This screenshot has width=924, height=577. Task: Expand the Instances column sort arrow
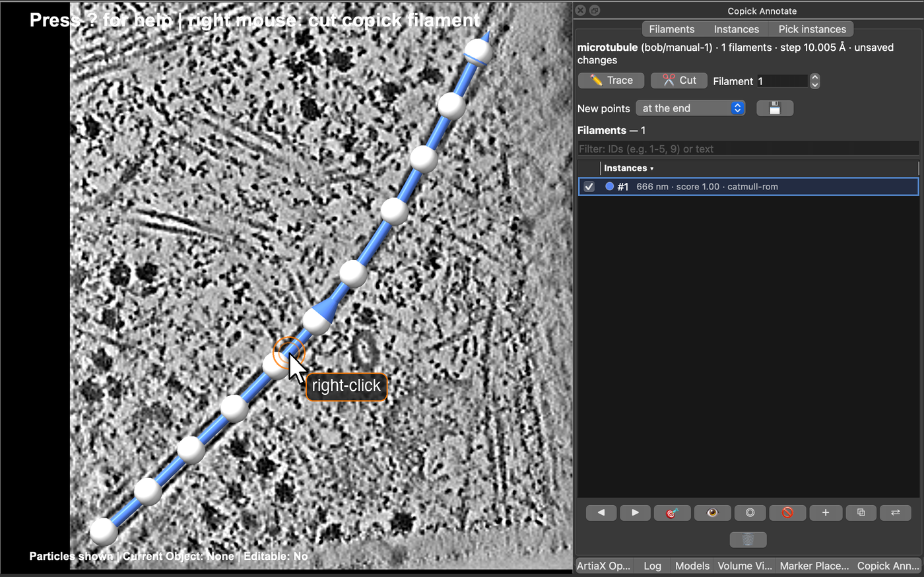[x=652, y=168]
